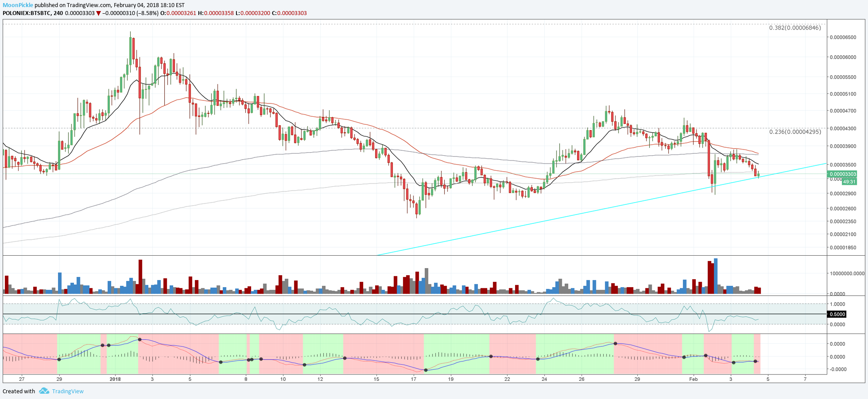Click the 27 label on the date axis
The image size is (868, 399).
pyautogui.click(x=22, y=379)
